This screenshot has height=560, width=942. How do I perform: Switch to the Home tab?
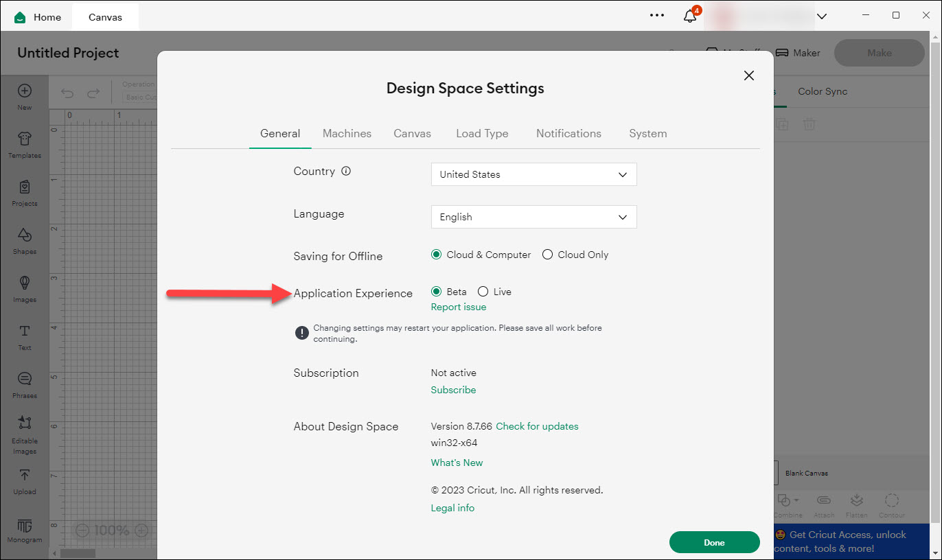[x=38, y=16]
